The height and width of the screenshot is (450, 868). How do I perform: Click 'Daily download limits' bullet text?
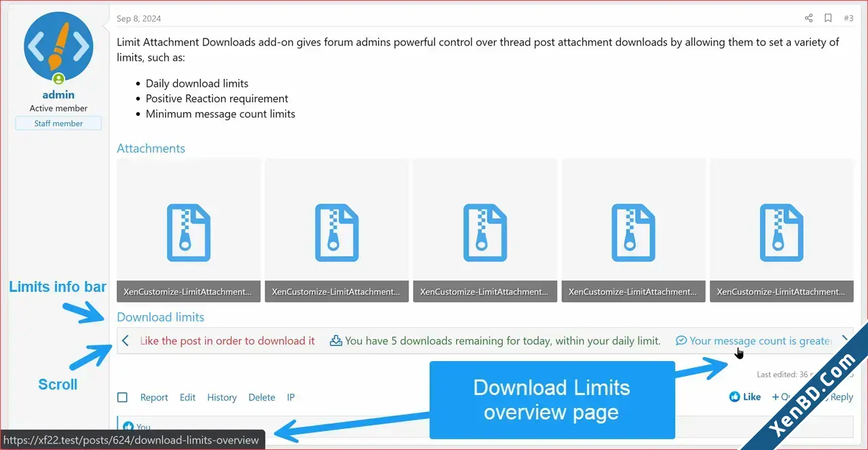(197, 83)
